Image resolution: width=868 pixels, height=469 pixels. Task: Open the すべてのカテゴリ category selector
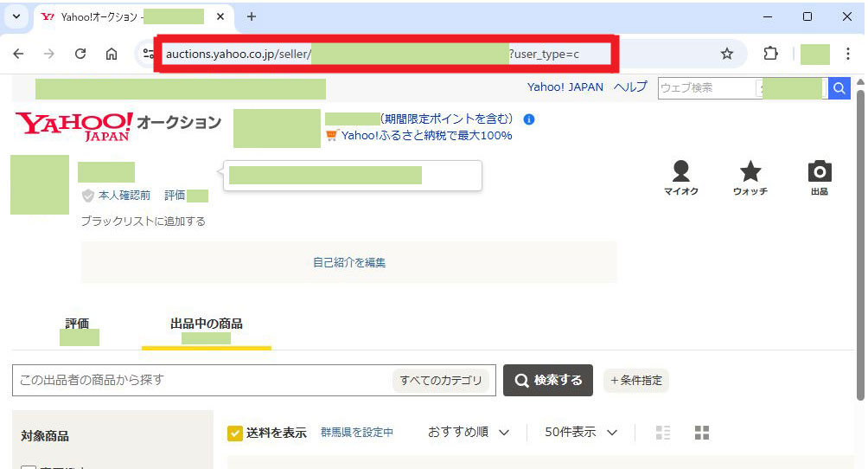point(441,381)
